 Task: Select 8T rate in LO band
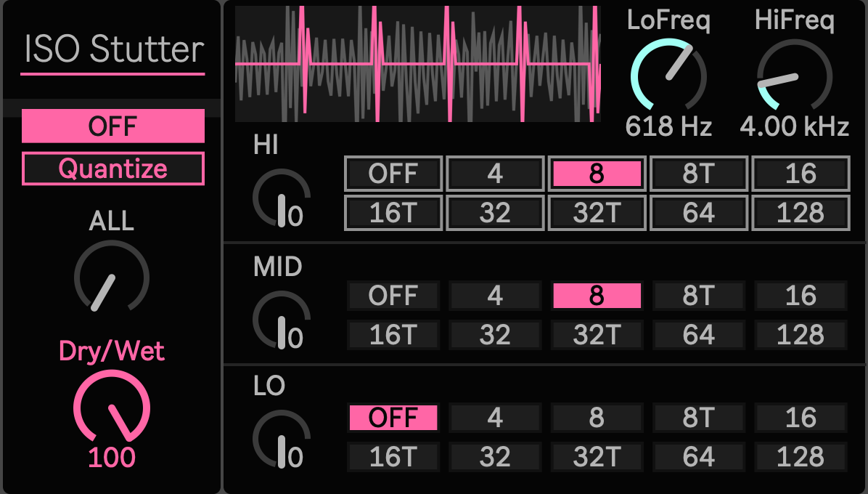[x=699, y=418]
